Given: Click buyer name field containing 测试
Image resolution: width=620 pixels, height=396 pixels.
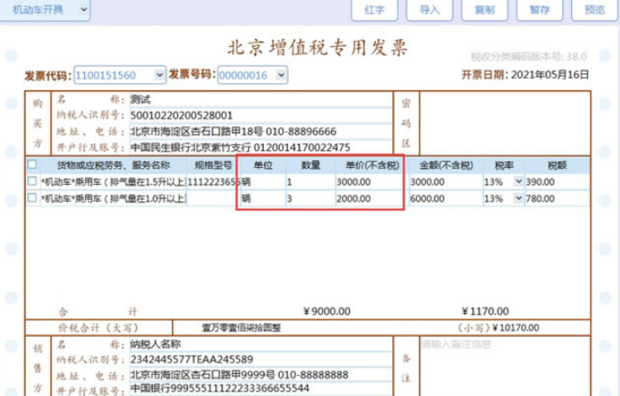Looking at the screenshot, I should [261, 99].
